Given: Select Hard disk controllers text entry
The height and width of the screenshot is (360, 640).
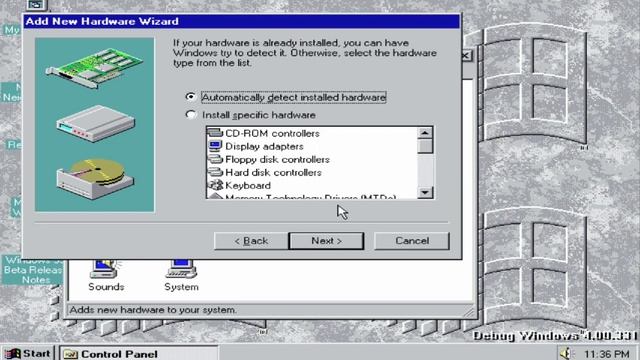Looking at the screenshot, I should pyautogui.click(x=273, y=173).
